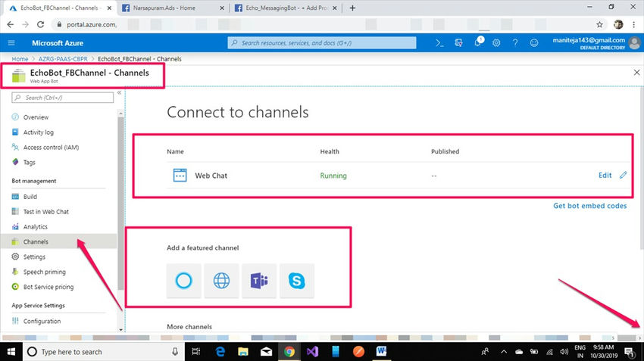
Task: Click the sidebar vertical scrollbar
Action: [120, 203]
